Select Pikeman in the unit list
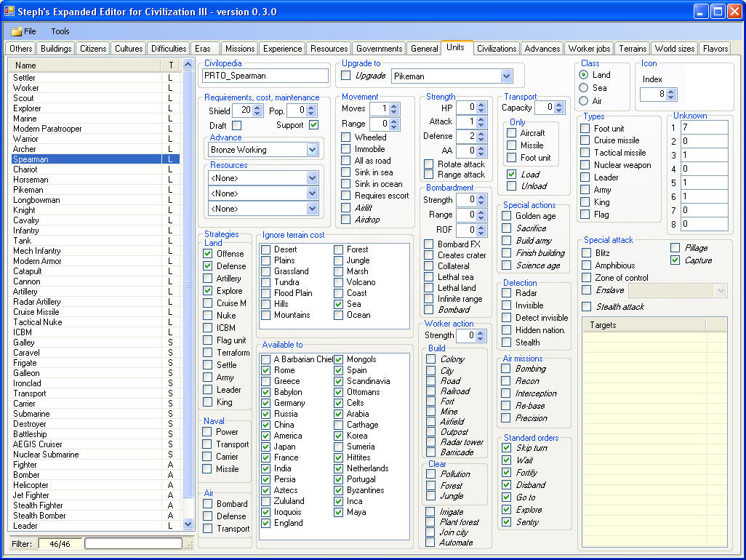This screenshot has width=746, height=560. (95, 190)
